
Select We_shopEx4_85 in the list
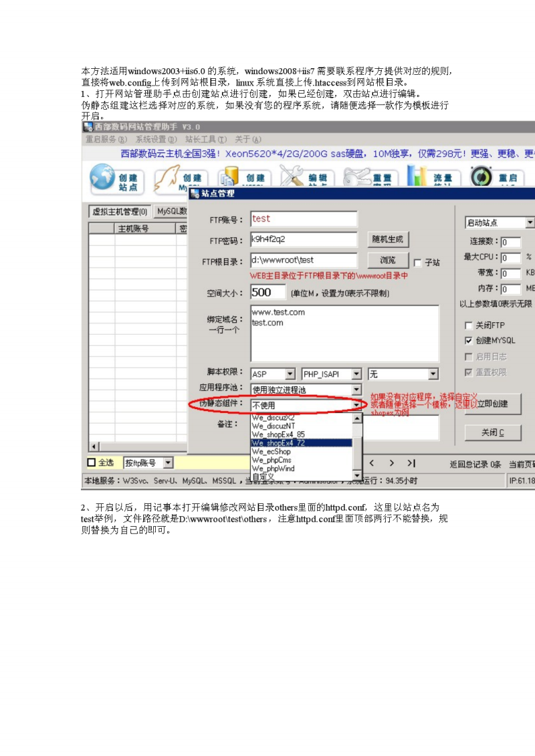click(302, 434)
